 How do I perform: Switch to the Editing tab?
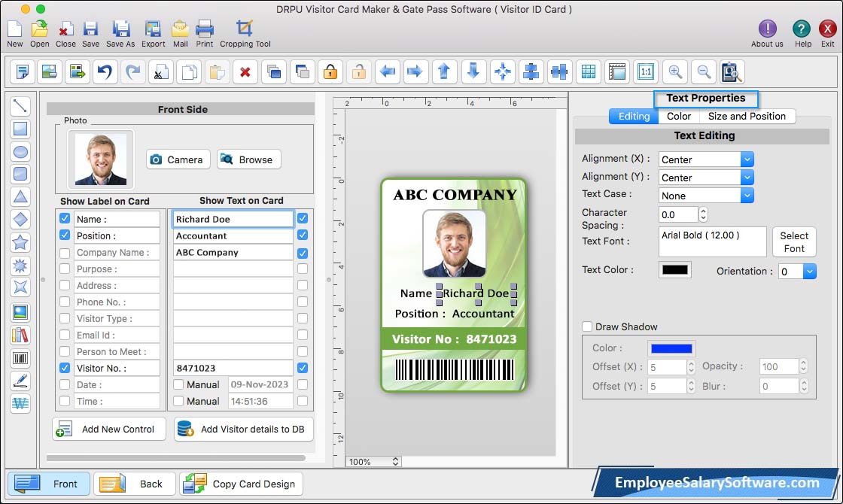pyautogui.click(x=634, y=116)
